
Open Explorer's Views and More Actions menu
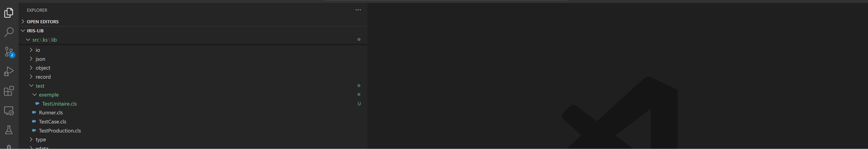tap(358, 10)
